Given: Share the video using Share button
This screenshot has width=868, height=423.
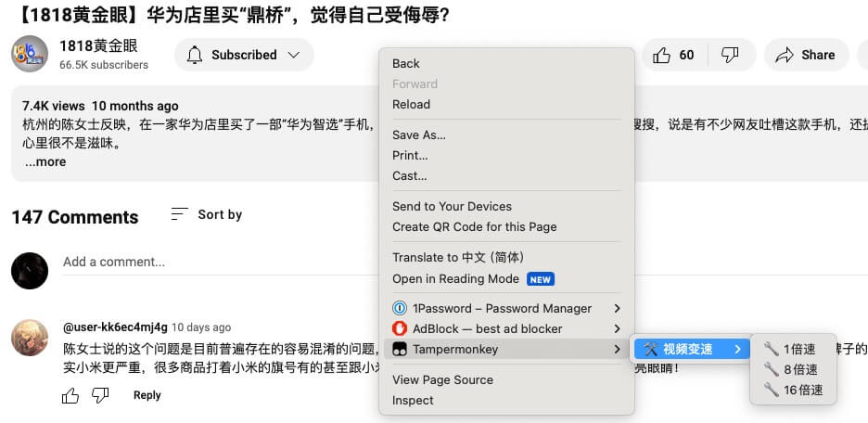Looking at the screenshot, I should [x=806, y=55].
